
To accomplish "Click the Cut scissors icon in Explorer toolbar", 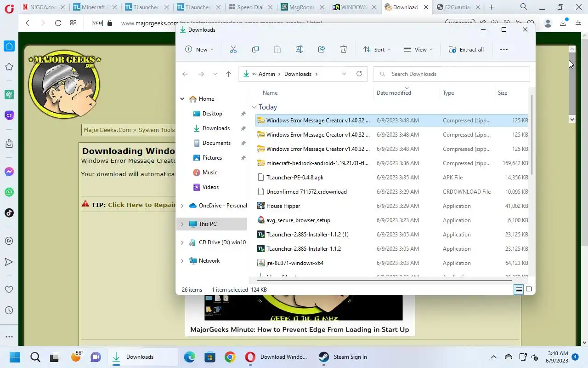I will [233, 50].
